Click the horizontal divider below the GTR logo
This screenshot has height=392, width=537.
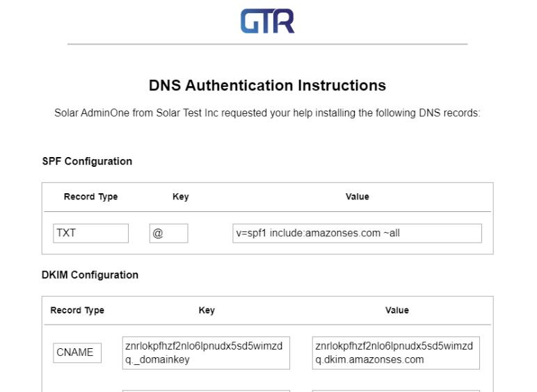[267, 44]
